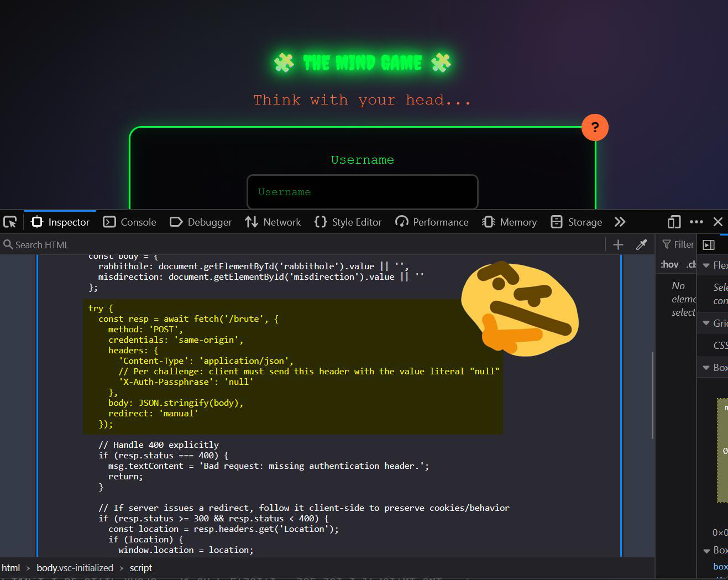The image size is (728, 580).
Task: Click the Username input field
Action: click(x=362, y=192)
